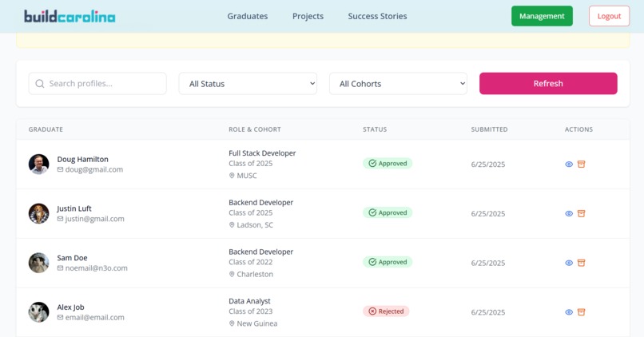
Task: Click the email justin@gmail.com
Action: 94,219
